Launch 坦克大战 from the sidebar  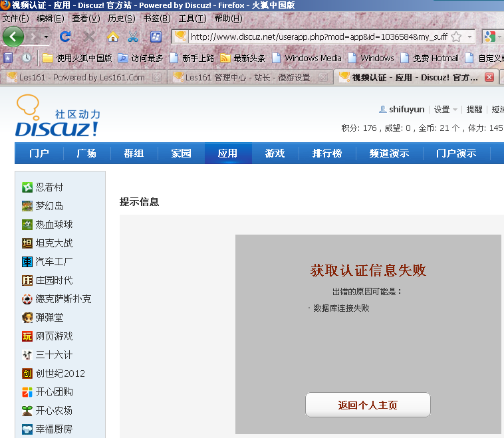tap(53, 243)
